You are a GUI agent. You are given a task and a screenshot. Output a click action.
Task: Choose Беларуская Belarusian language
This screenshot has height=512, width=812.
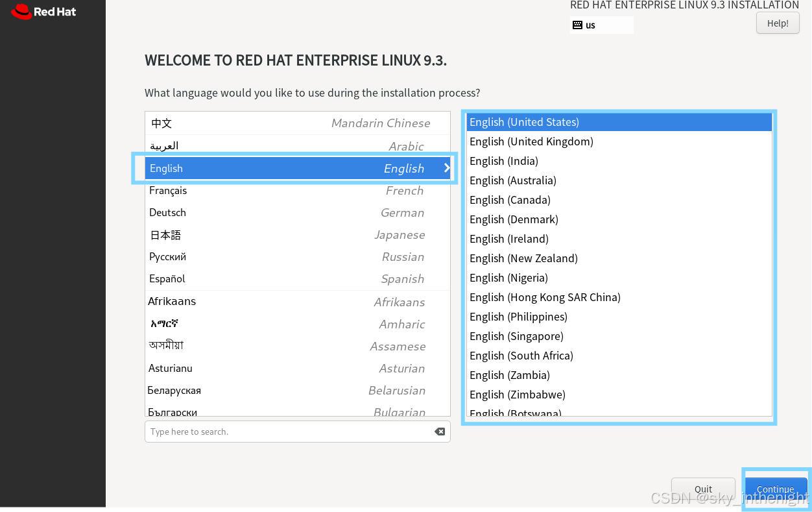297,390
